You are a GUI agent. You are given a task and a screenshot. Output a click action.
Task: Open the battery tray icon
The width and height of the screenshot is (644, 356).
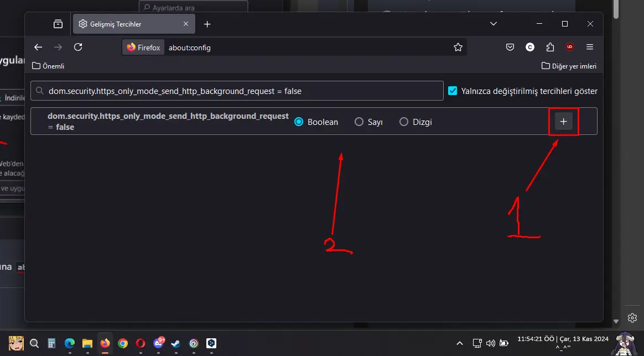[x=504, y=343]
